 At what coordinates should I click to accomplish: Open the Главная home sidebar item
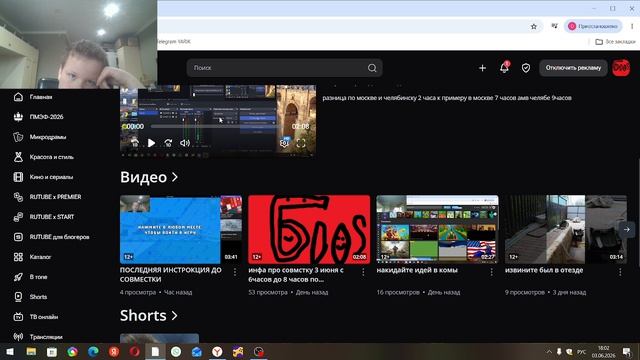(33, 97)
